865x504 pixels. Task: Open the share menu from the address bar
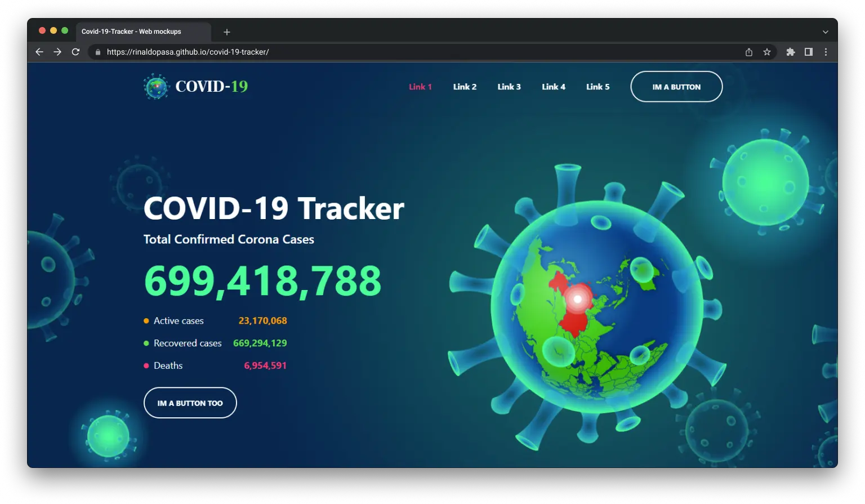[748, 51]
